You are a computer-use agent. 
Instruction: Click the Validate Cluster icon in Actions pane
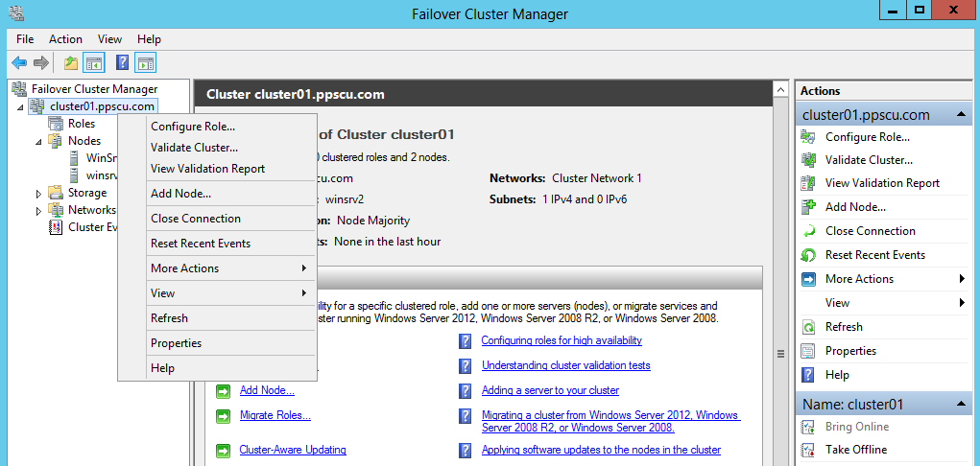coord(808,160)
